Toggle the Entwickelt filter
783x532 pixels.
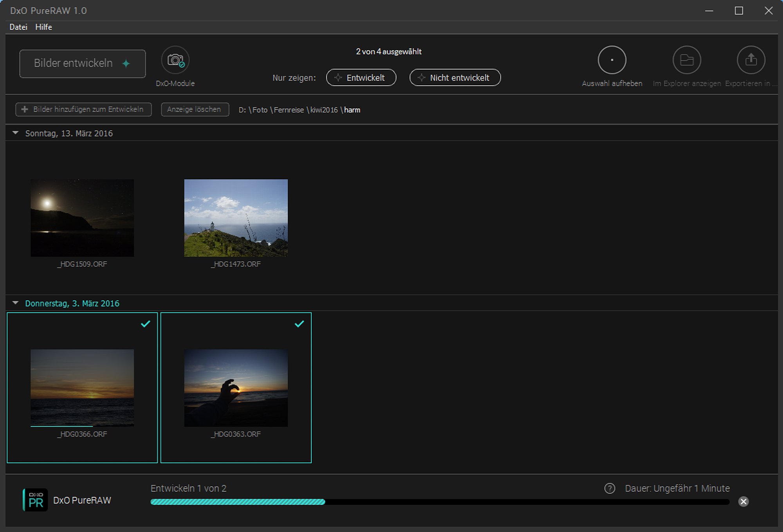coord(361,77)
